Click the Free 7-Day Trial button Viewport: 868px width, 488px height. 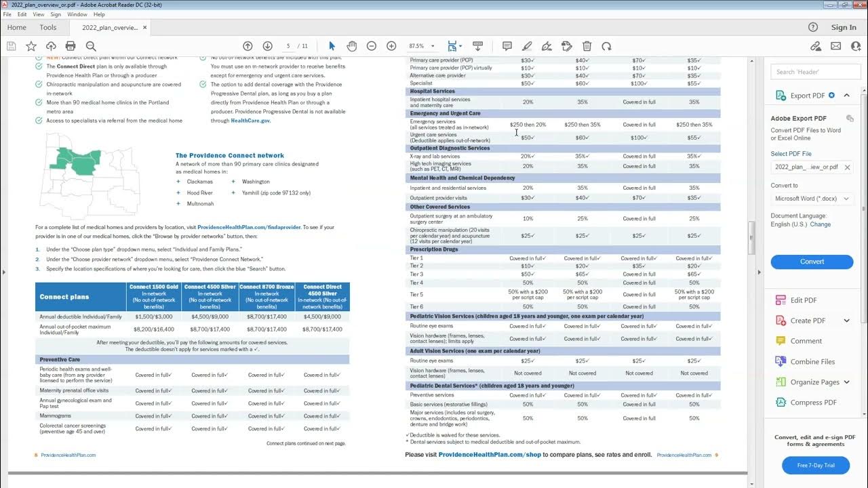[x=816, y=465]
